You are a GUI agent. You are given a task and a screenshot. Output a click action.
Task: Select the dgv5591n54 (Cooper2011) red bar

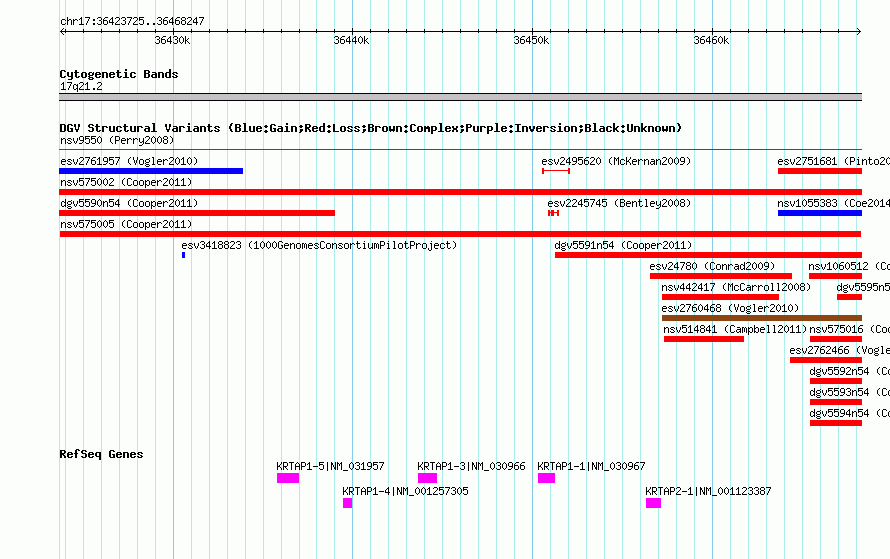coord(708,255)
